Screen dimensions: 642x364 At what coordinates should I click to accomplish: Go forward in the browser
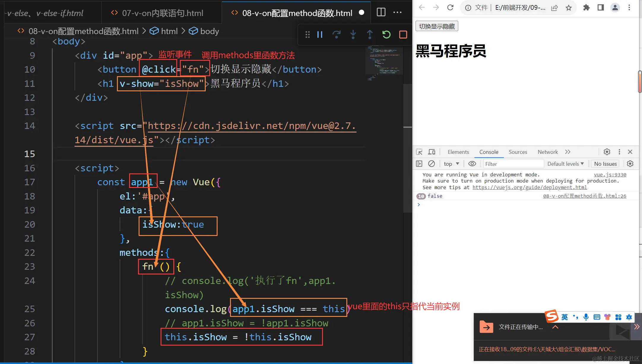point(436,7)
